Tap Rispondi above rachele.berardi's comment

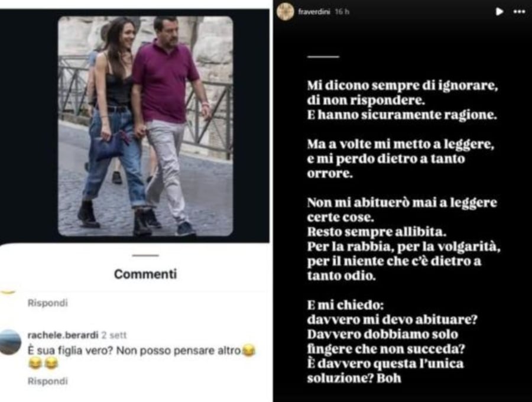47,303
